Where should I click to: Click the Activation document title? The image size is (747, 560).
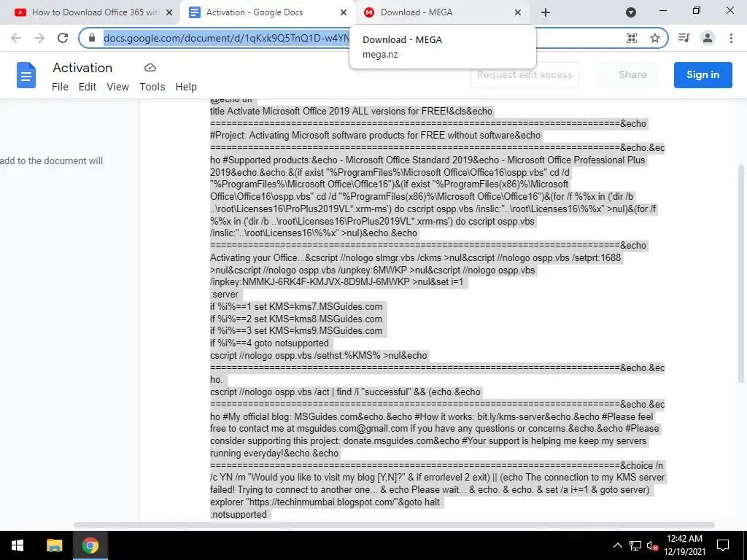click(82, 68)
